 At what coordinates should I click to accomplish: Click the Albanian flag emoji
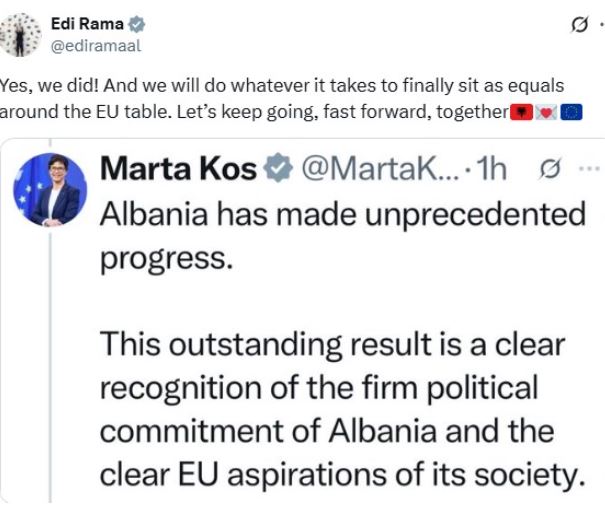(520, 111)
